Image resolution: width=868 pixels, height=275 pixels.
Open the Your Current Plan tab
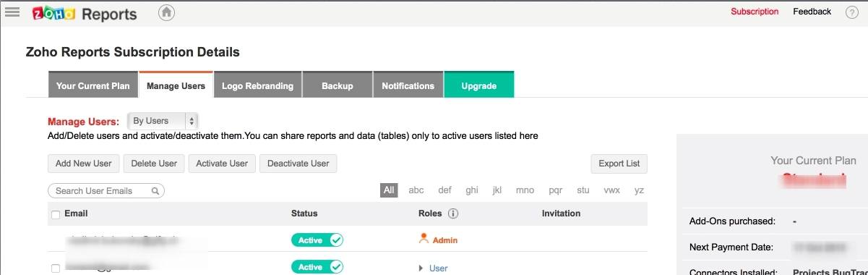click(93, 85)
